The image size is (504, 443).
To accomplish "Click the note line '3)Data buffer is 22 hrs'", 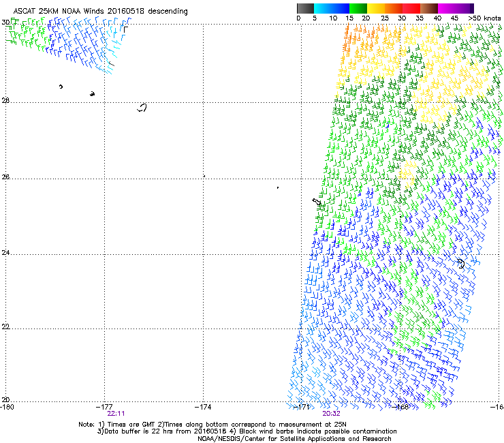I will [247, 431].
